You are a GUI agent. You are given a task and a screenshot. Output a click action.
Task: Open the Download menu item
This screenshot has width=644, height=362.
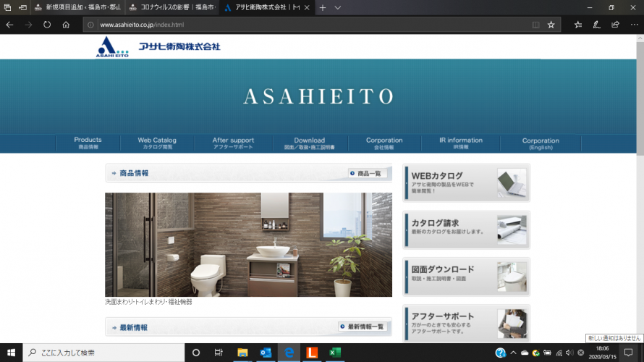click(309, 143)
